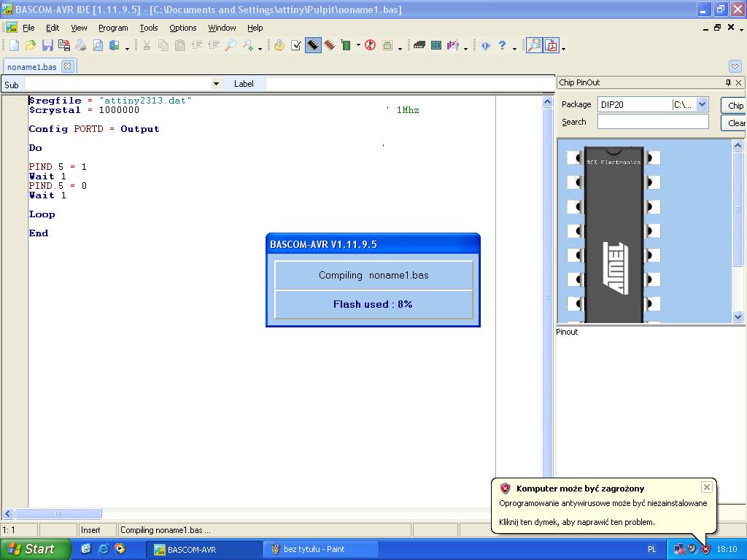This screenshot has width=747, height=560.
Task: Switch to the noname1.bas tab
Action: click(32, 66)
